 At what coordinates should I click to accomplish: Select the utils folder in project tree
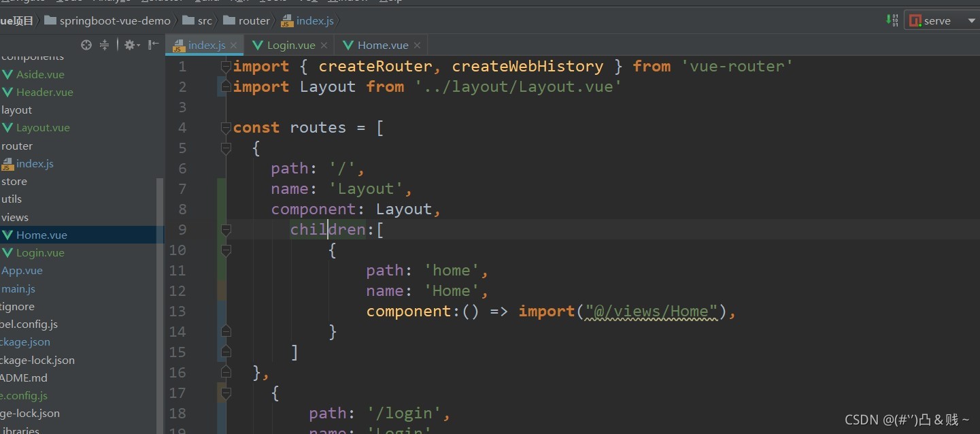pos(12,199)
